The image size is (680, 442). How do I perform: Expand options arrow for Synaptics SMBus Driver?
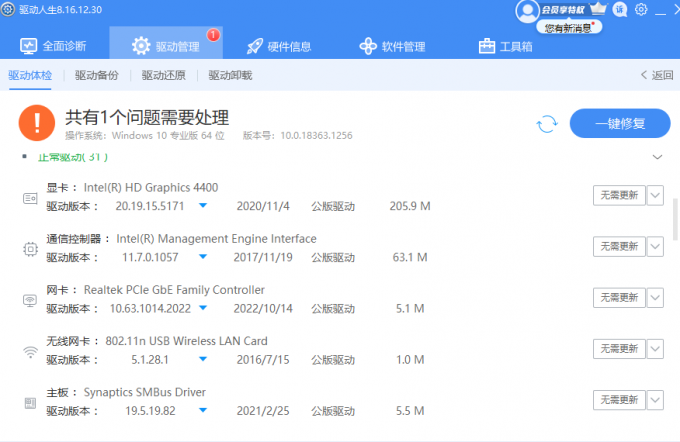coord(655,400)
